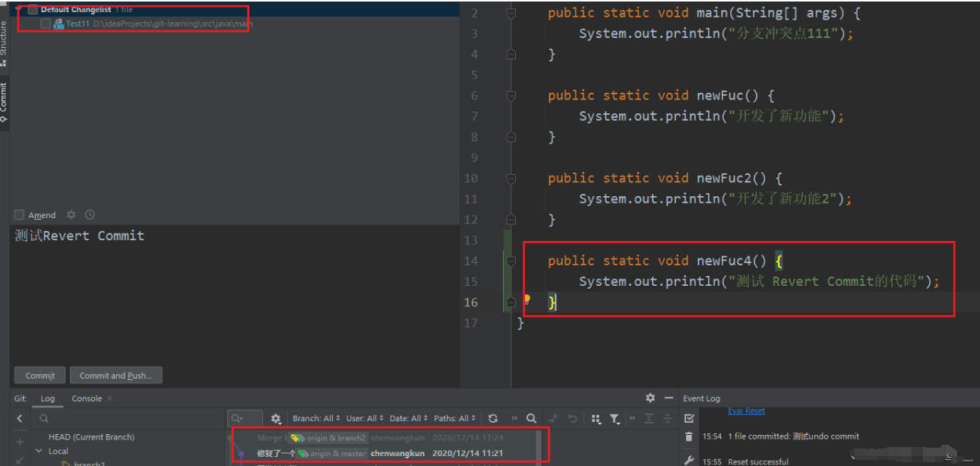Tick the Test11 file checkbox

point(46,24)
